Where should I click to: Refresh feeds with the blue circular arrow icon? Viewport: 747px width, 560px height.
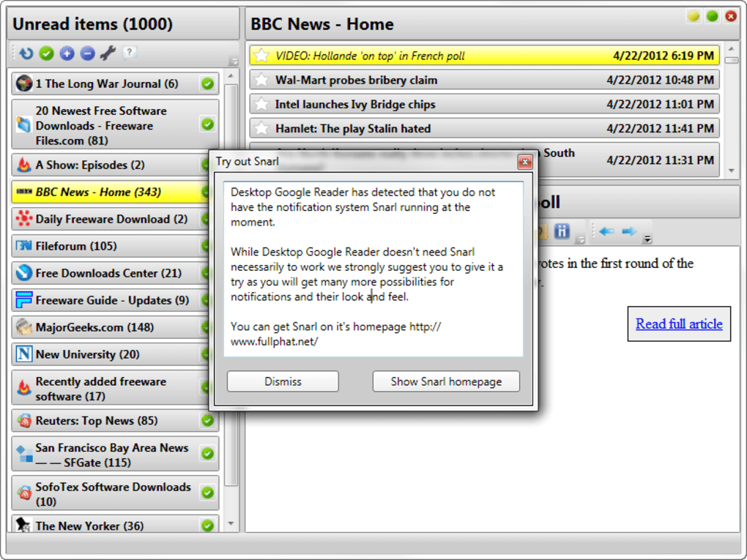[x=26, y=53]
